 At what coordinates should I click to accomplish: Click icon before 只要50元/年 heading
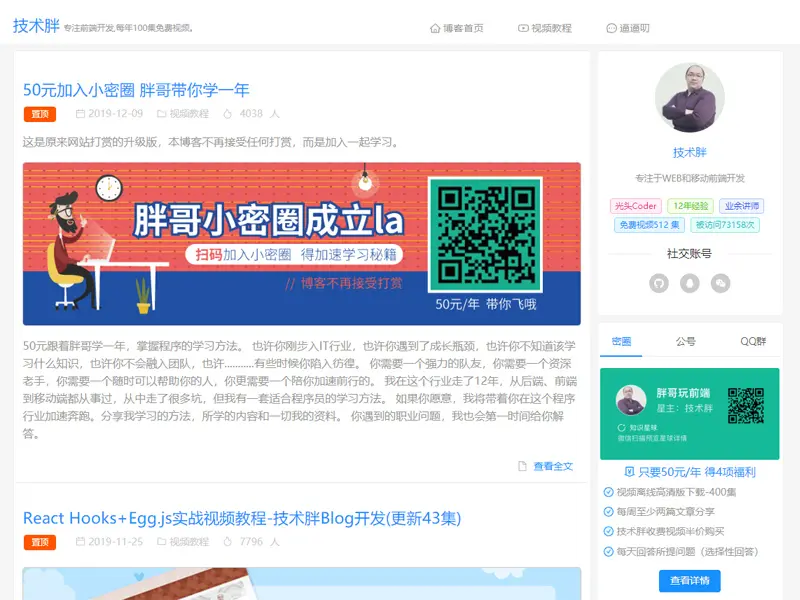630,472
